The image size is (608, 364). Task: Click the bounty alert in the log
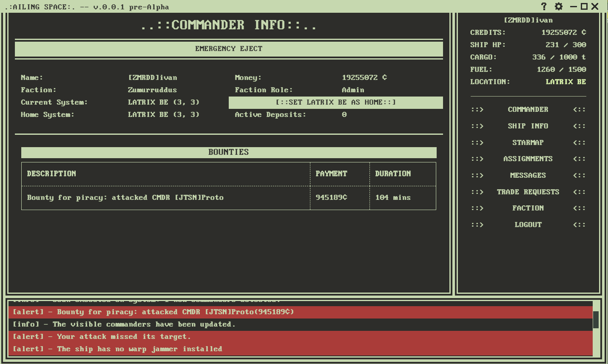[170, 312]
